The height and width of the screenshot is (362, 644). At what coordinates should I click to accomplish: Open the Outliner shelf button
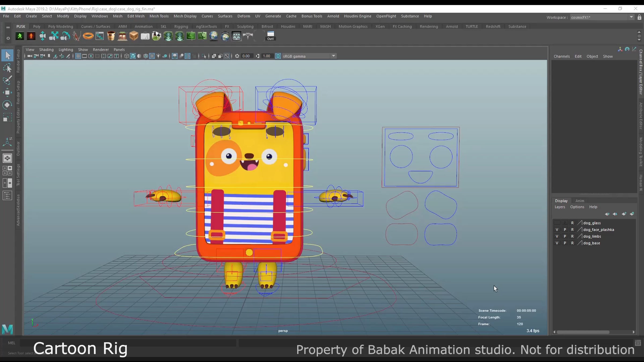click(270, 36)
